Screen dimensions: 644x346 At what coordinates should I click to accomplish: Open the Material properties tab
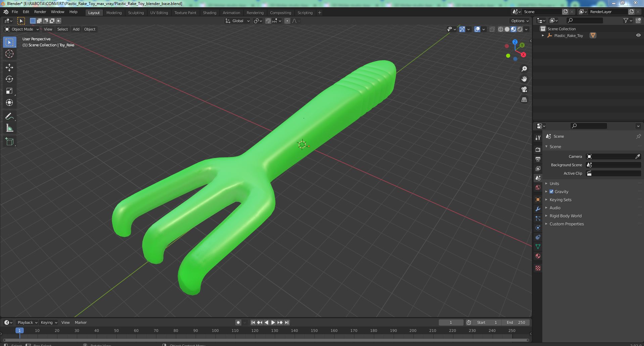pos(538,256)
